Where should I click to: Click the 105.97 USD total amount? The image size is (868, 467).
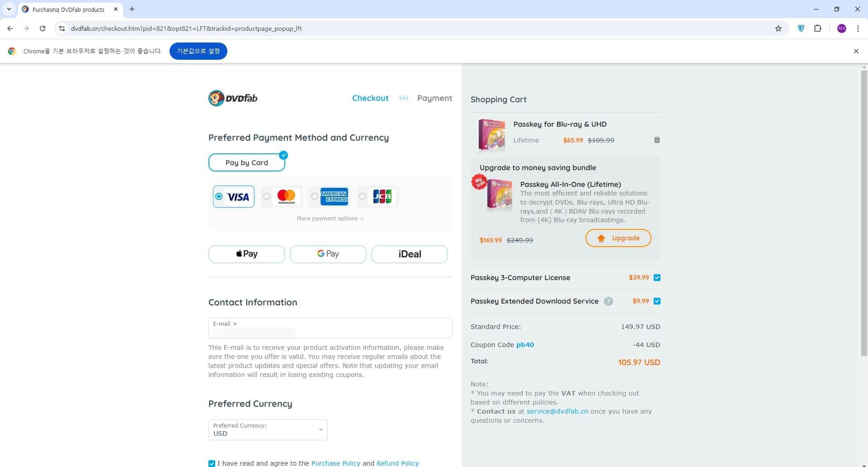pyautogui.click(x=639, y=362)
